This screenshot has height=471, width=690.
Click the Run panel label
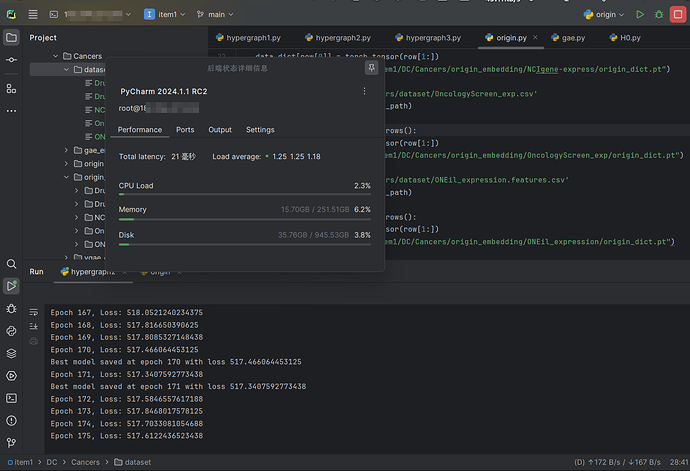tap(37, 272)
